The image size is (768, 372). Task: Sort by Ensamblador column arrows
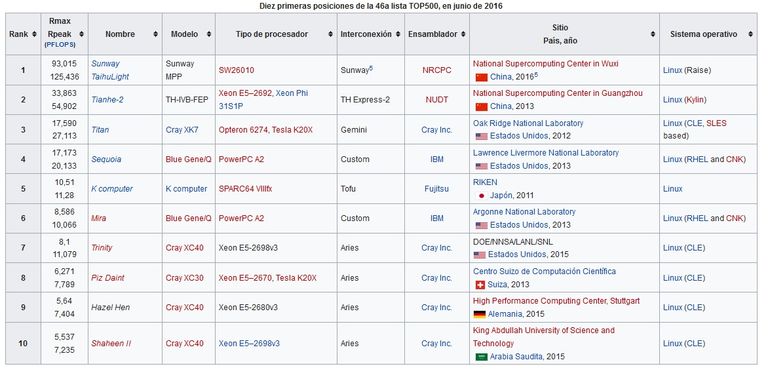click(x=463, y=34)
